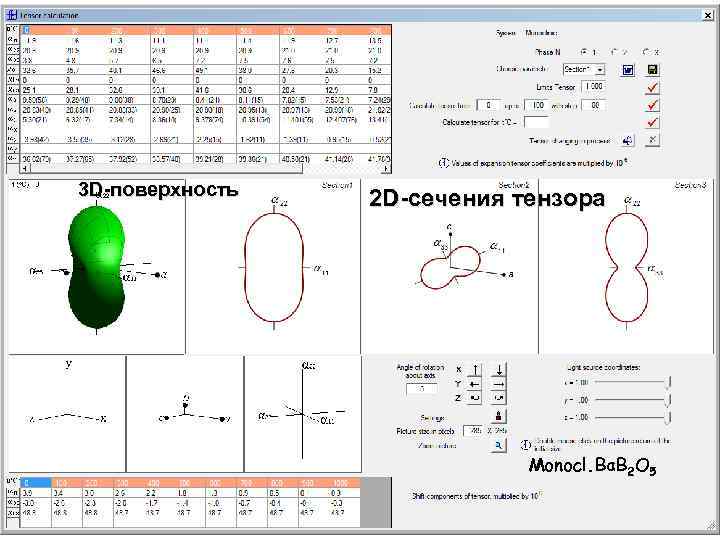Click the α22 tensor axes orientation panel
Image resolution: width=720 pixels, height=540 pixels.
(x=303, y=414)
